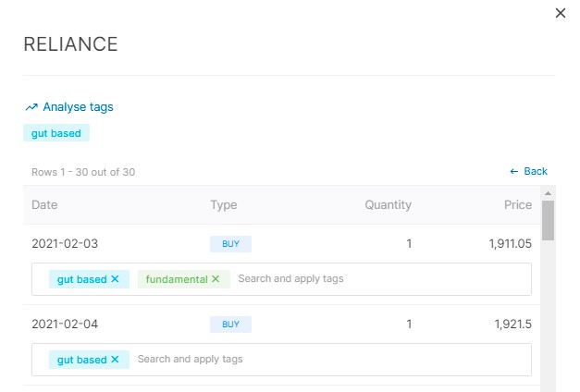Remove gut based tag from 2021-02-04 row

[115, 359]
